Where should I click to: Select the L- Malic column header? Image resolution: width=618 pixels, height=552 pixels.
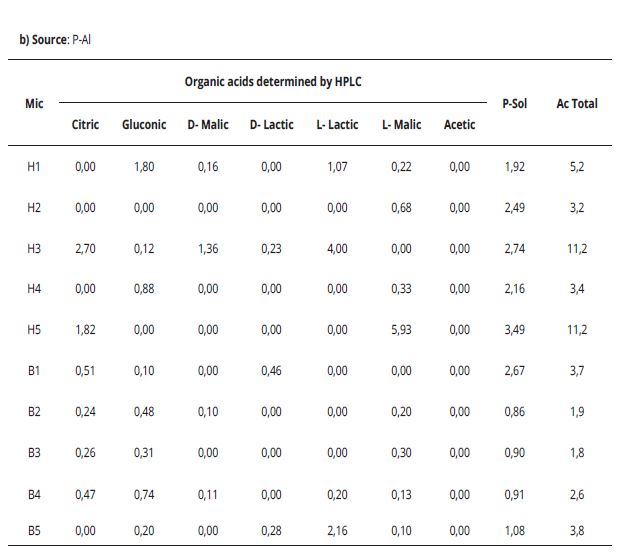tap(401, 125)
